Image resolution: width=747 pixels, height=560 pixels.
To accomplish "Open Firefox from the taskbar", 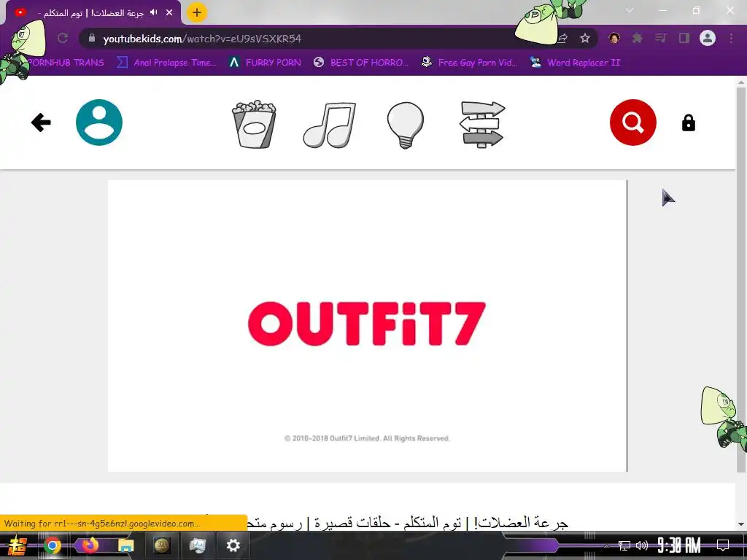I will [x=90, y=545].
